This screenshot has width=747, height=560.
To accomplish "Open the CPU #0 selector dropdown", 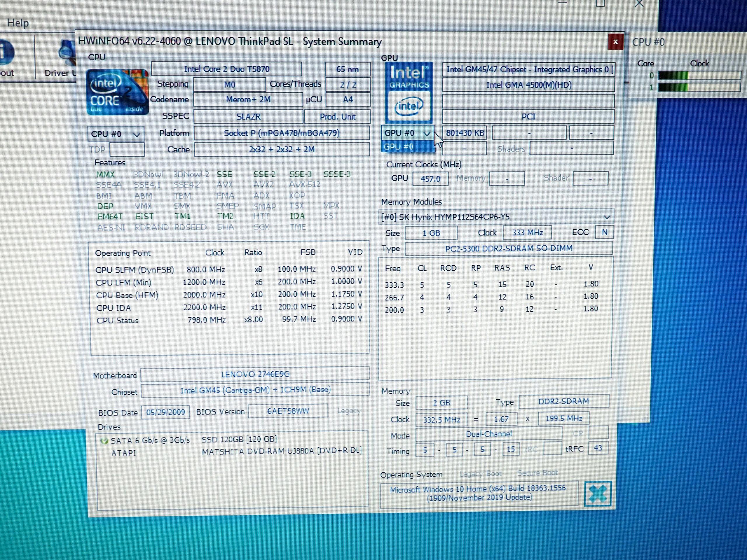I will pyautogui.click(x=116, y=134).
